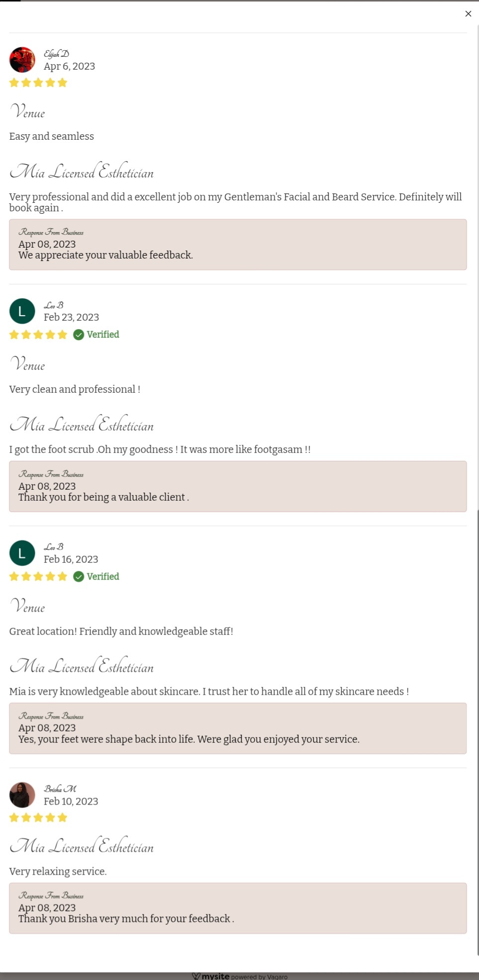This screenshot has height=980, width=479.
Task: Click Leo B's avatar on Feb 16 review
Action: pyautogui.click(x=22, y=553)
